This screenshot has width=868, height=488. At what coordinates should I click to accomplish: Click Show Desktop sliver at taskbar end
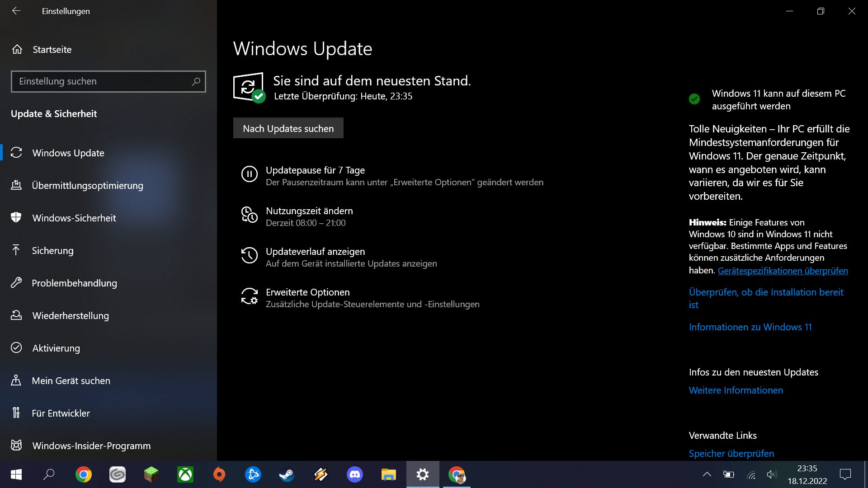pos(866,474)
